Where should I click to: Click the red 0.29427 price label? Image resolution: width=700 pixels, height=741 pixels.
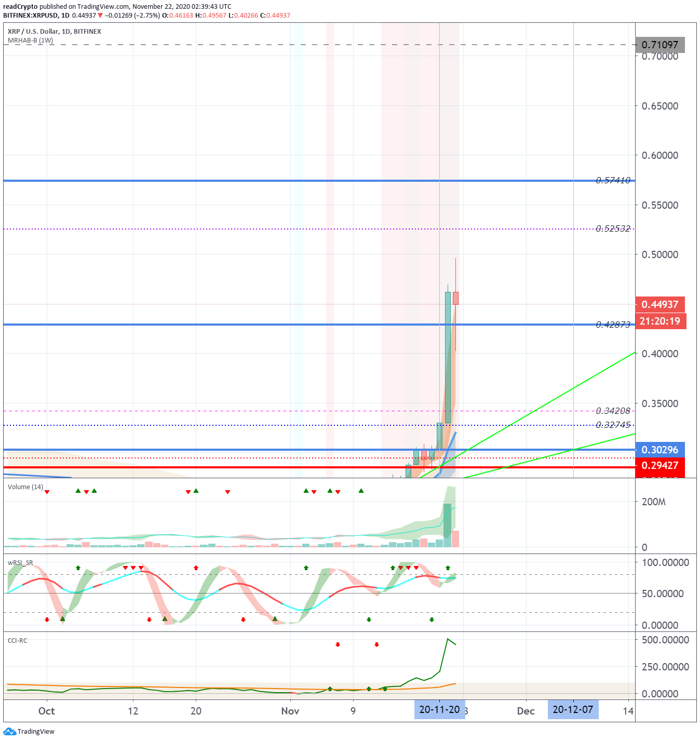(x=660, y=465)
